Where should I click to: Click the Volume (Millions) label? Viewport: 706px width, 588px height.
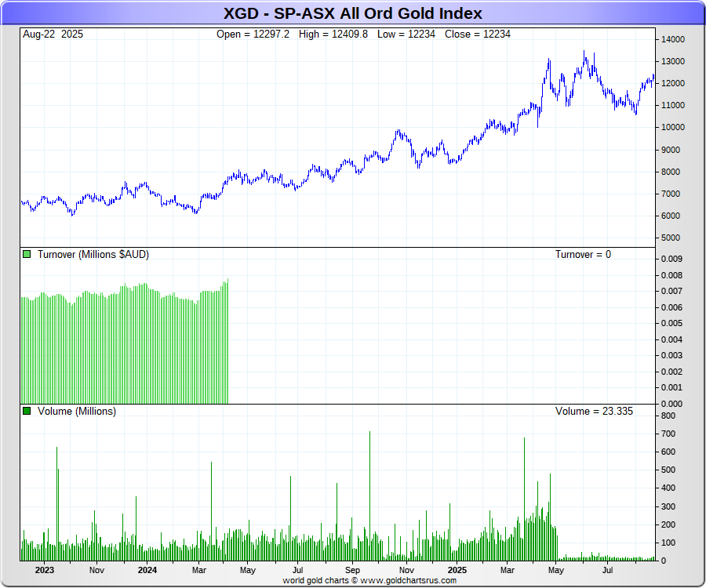coord(77,411)
